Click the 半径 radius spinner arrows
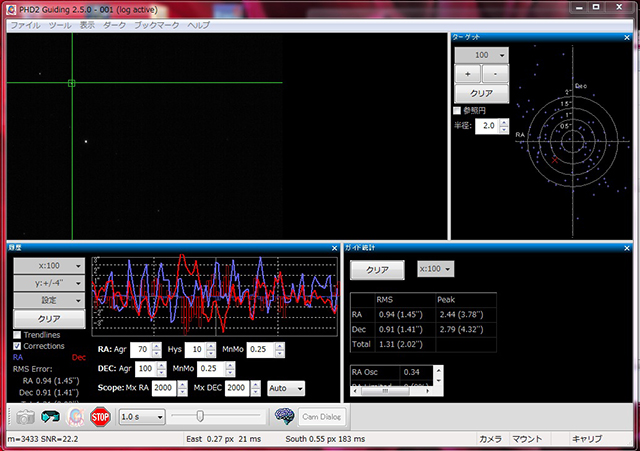Viewport: 640px width, 451px height. [x=504, y=126]
